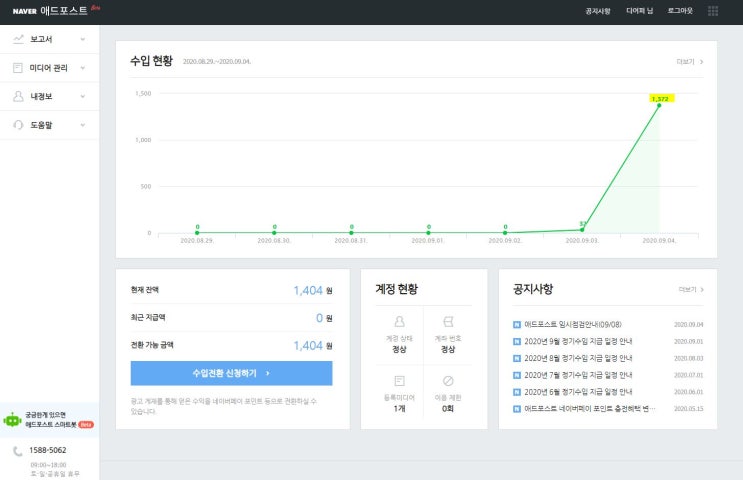The image size is (743, 480).
Task: Expand the 내정보 menu chevron
Action: 83,96
